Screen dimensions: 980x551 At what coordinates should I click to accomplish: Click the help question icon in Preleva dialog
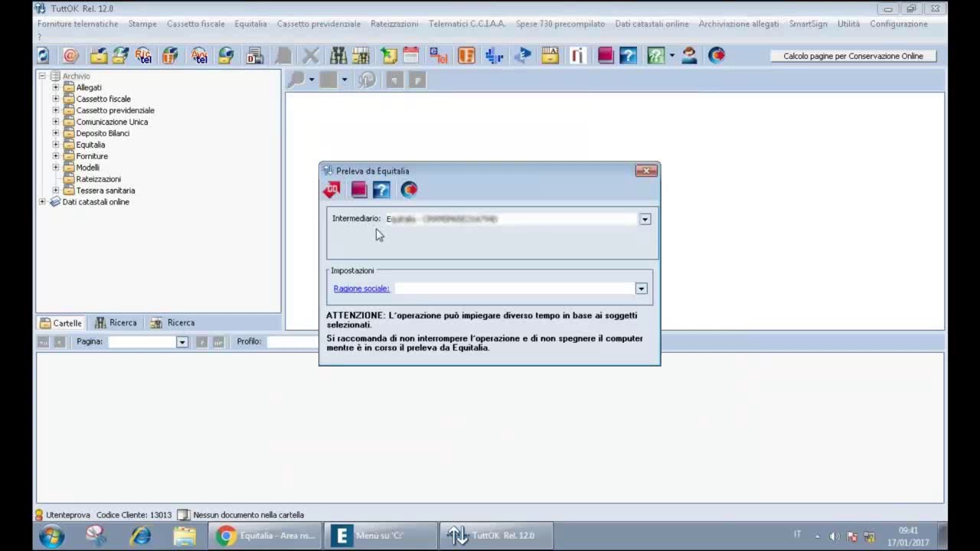tap(381, 190)
